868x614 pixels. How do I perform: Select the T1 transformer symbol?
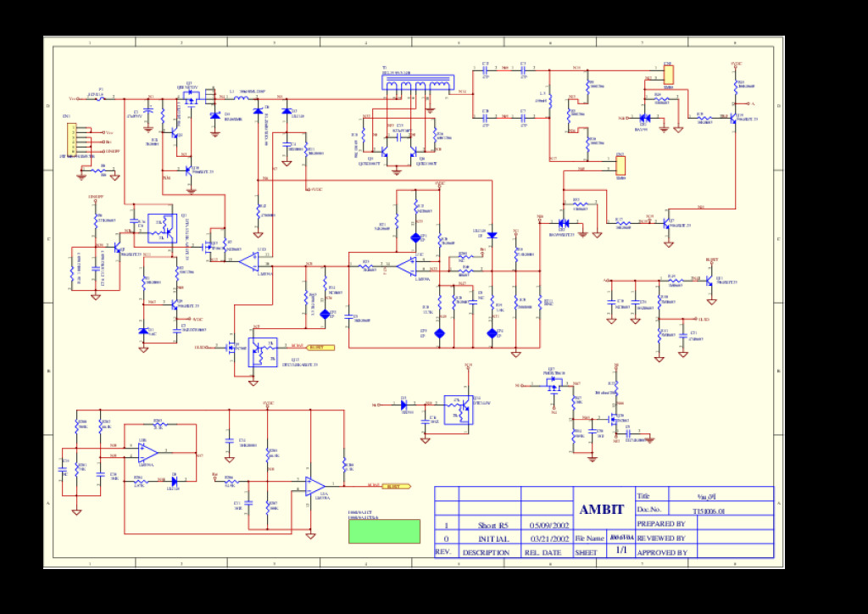(x=418, y=83)
